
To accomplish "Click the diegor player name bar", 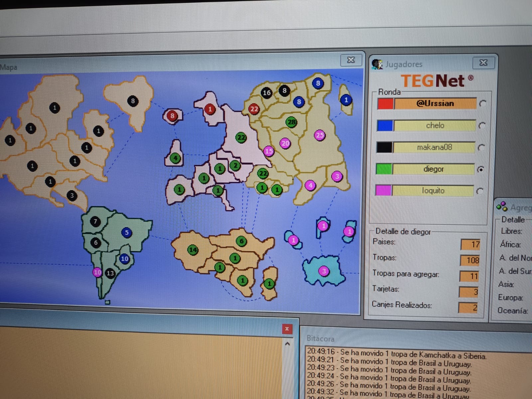I will (434, 169).
